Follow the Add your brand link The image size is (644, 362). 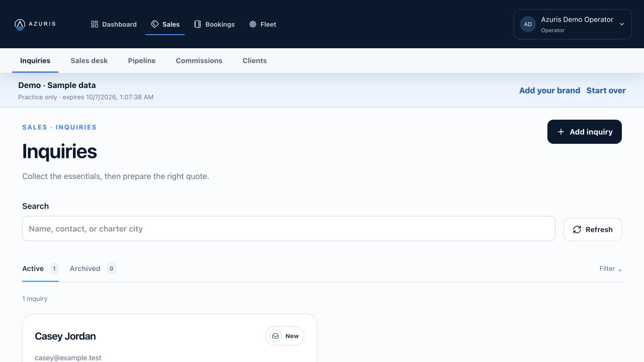tap(549, 90)
